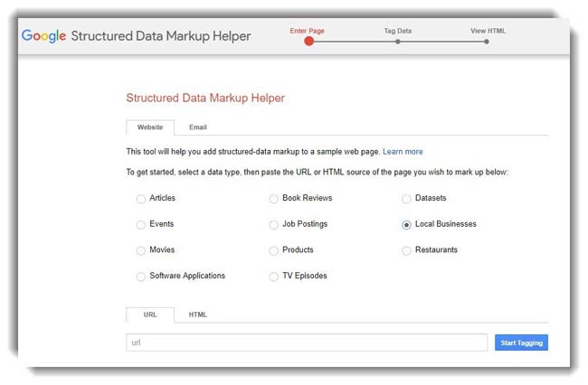The height and width of the screenshot is (385, 588).
Task: Switch to the Website tab
Action: pyautogui.click(x=150, y=127)
